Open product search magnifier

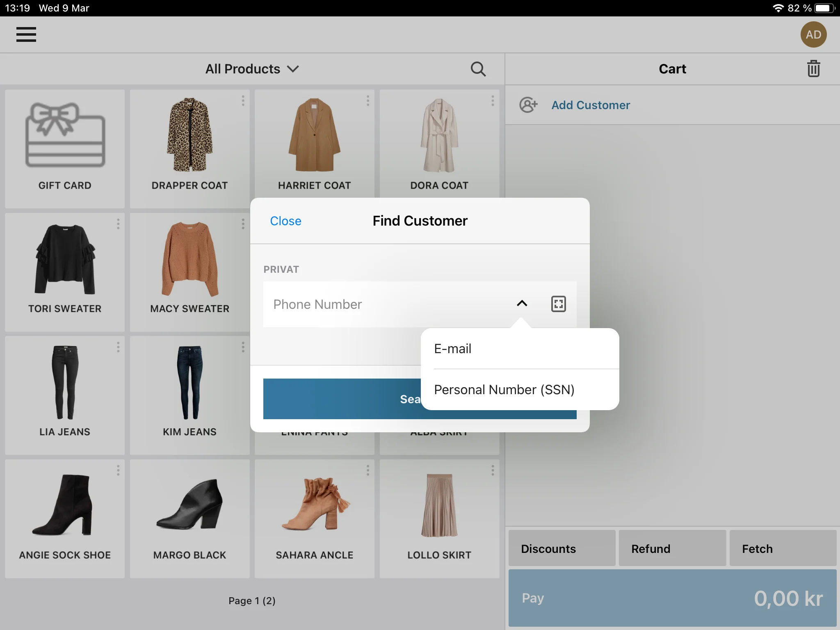point(478,69)
